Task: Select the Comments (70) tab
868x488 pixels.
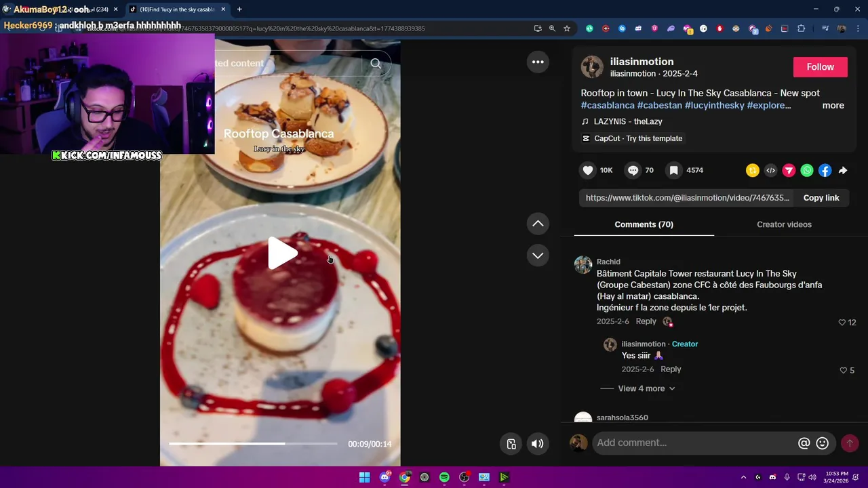Action: (x=644, y=224)
